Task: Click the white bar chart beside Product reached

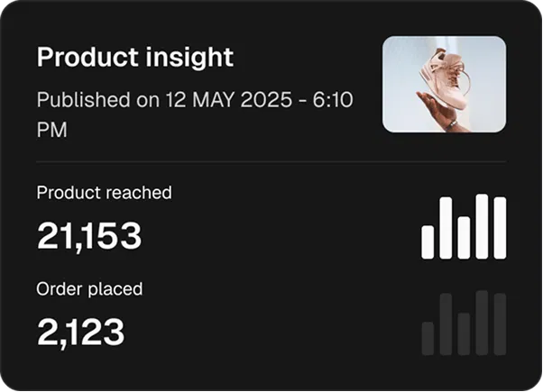Action: (464, 226)
